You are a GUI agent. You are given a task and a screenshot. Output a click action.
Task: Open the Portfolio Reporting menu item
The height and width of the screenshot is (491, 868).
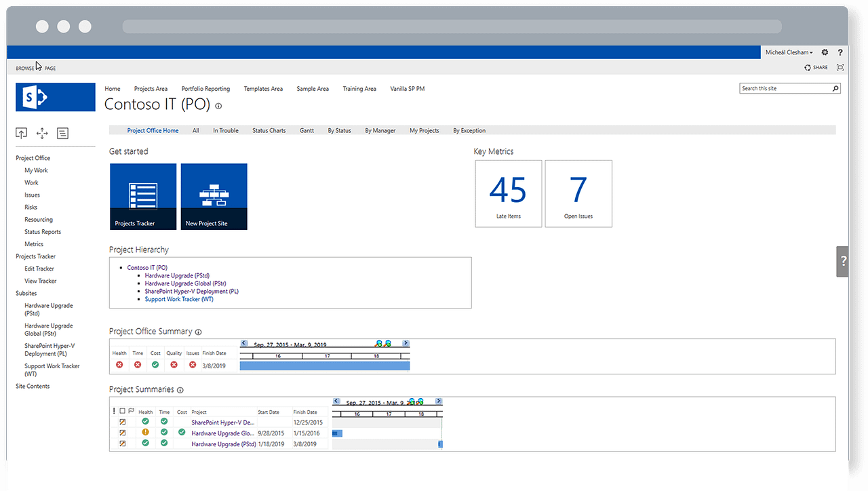point(205,88)
